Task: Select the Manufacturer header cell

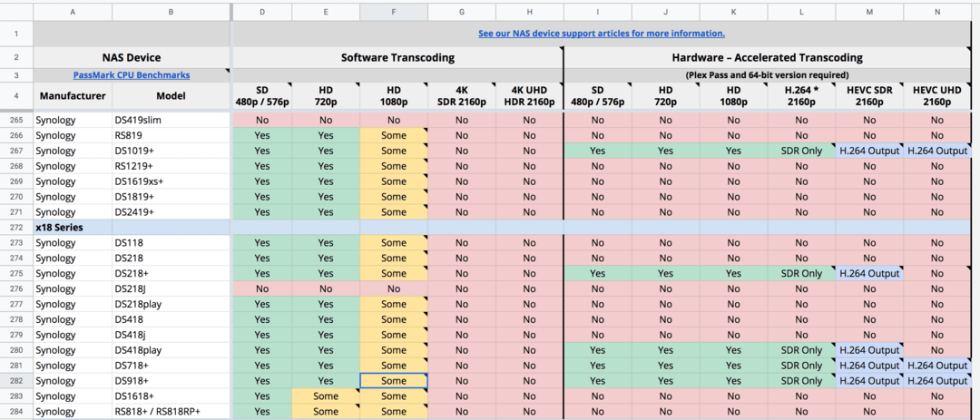Action: [73, 95]
